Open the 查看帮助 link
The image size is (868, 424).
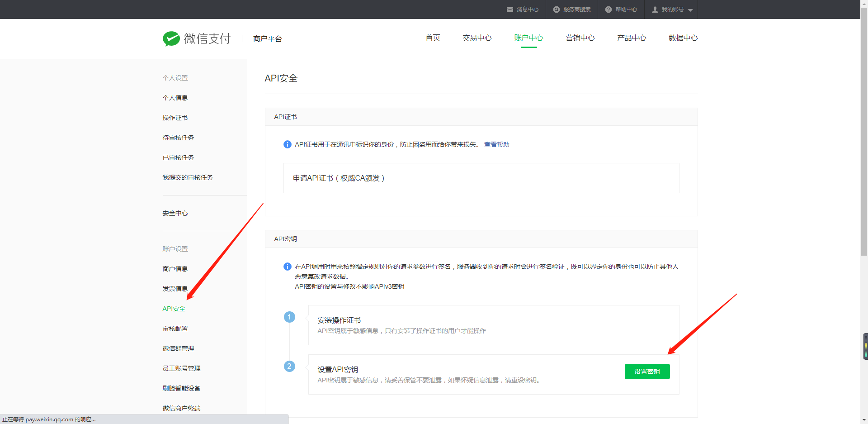496,144
